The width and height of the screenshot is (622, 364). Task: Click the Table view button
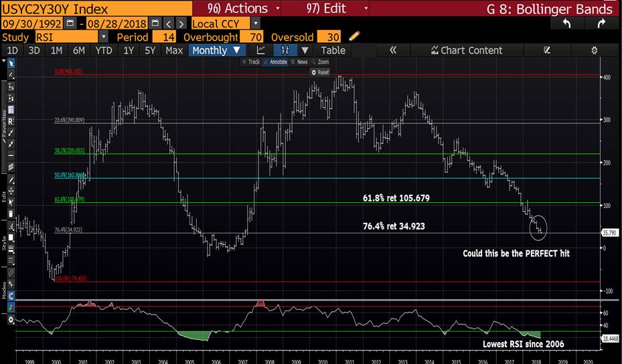point(333,50)
